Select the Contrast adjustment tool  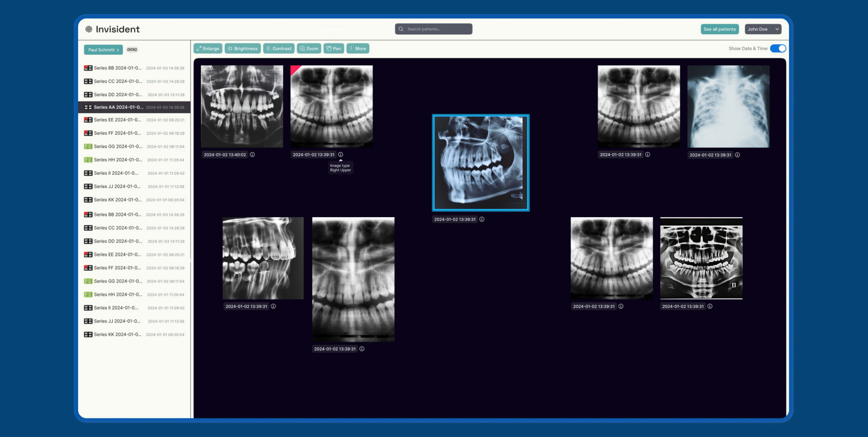(x=279, y=49)
